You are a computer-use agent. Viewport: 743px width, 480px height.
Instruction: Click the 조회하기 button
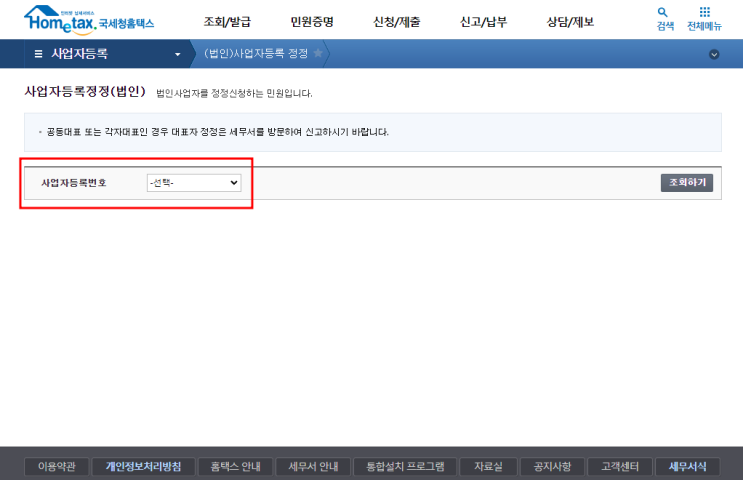point(687,182)
